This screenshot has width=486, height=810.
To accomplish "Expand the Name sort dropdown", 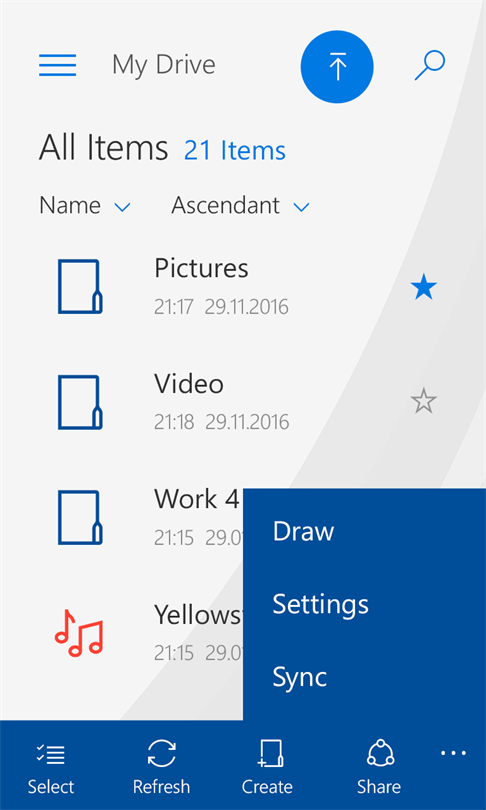I will coord(85,206).
